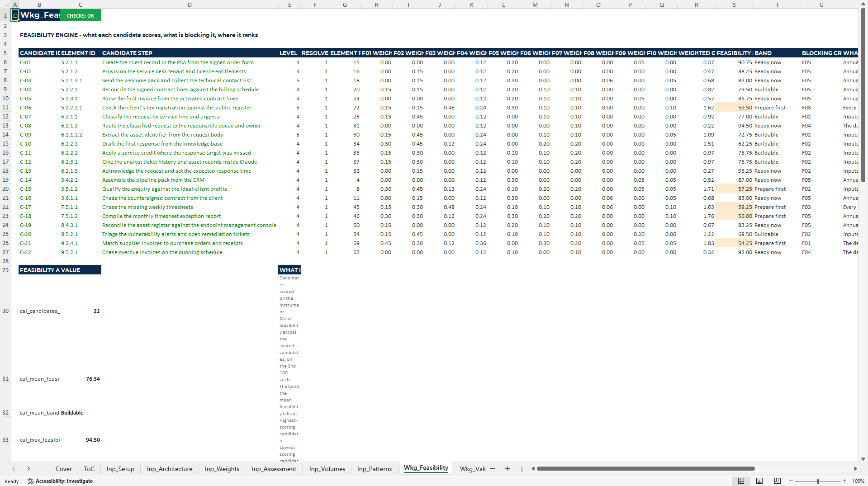Select row 11 header

tap(5, 108)
